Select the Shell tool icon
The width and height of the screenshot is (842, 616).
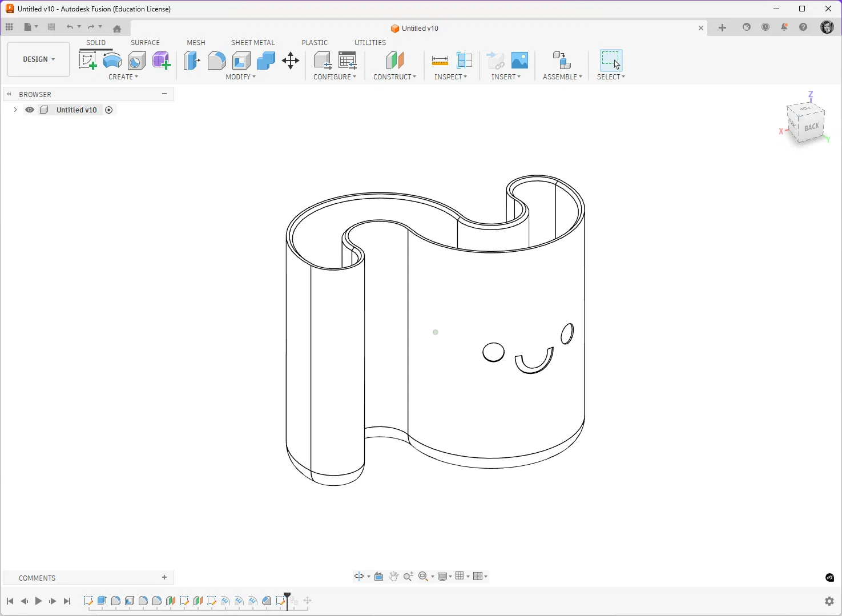click(x=241, y=61)
